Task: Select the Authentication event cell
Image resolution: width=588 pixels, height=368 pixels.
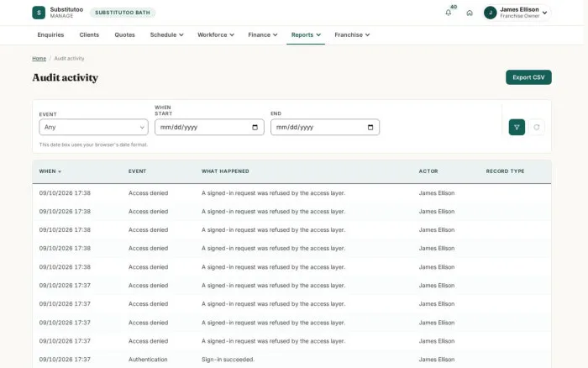Action: click(x=148, y=360)
